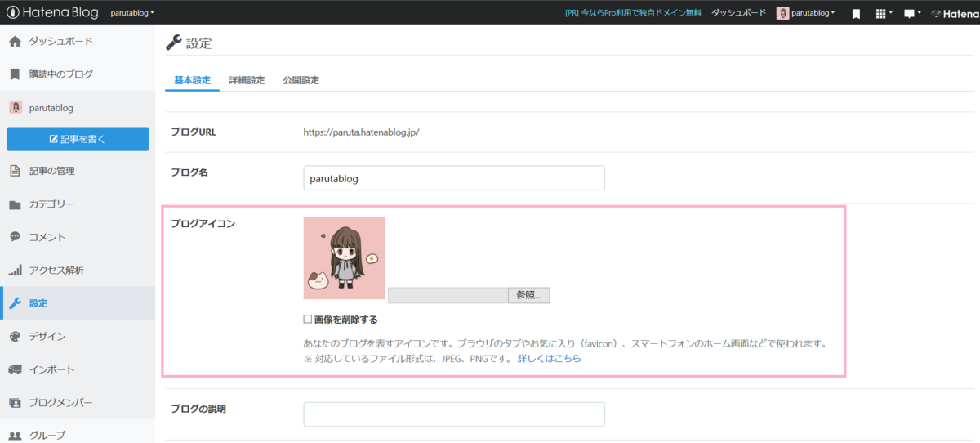Screen dimensions: 980x443
Task: Click the Hatena logo at top right
Action: 955,14
